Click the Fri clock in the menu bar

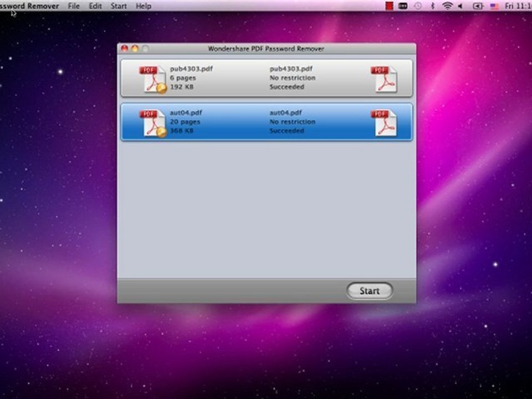click(518, 6)
